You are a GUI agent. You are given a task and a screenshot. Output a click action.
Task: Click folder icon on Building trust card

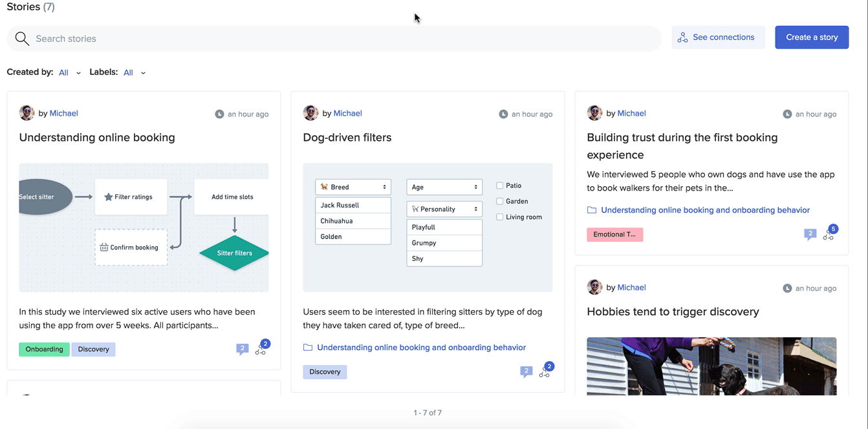point(592,210)
